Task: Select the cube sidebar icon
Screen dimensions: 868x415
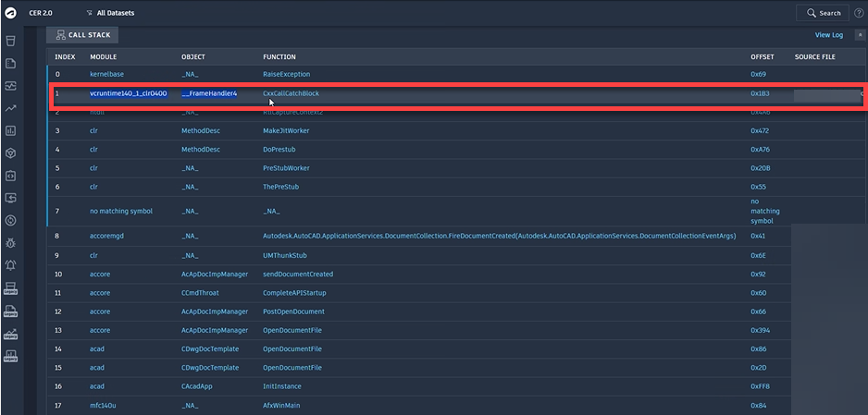Action: (x=10, y=153)
